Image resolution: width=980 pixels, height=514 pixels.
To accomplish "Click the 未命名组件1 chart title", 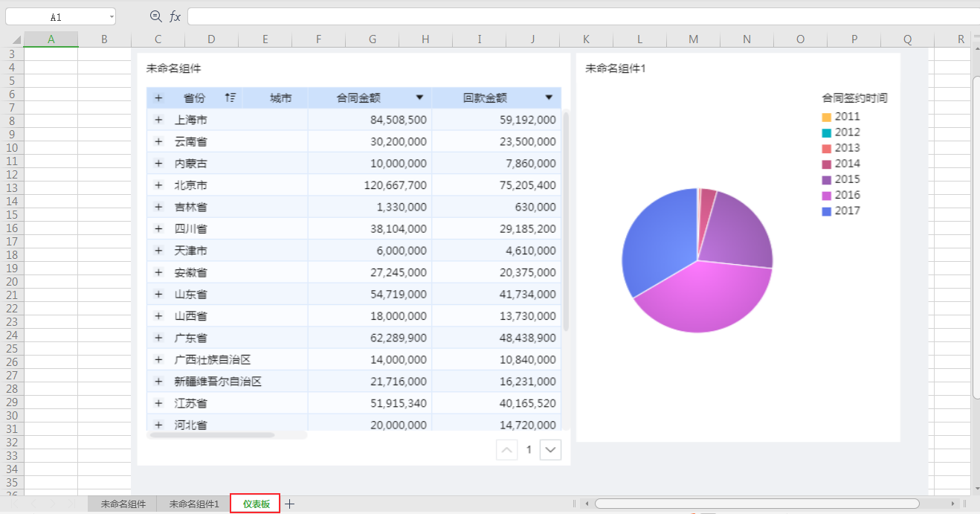I will [x=616, y=68].
